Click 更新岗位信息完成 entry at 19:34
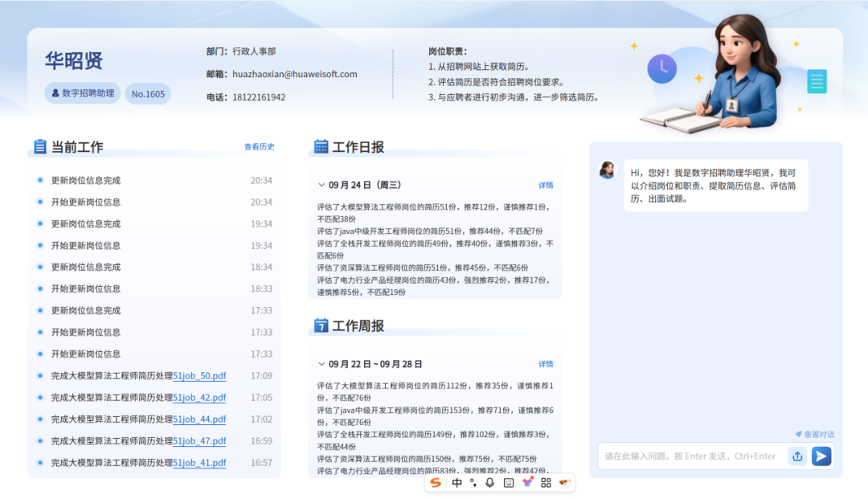 (86, 223)
